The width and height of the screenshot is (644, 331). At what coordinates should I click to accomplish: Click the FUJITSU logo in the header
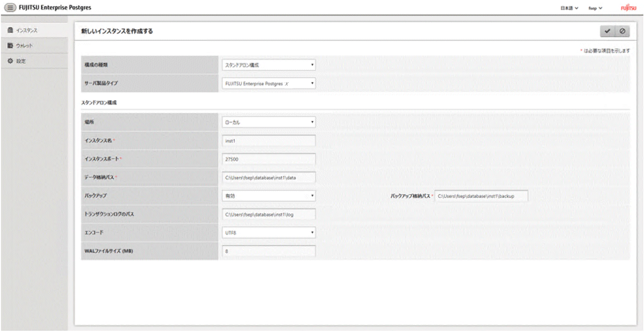(628, 8)
